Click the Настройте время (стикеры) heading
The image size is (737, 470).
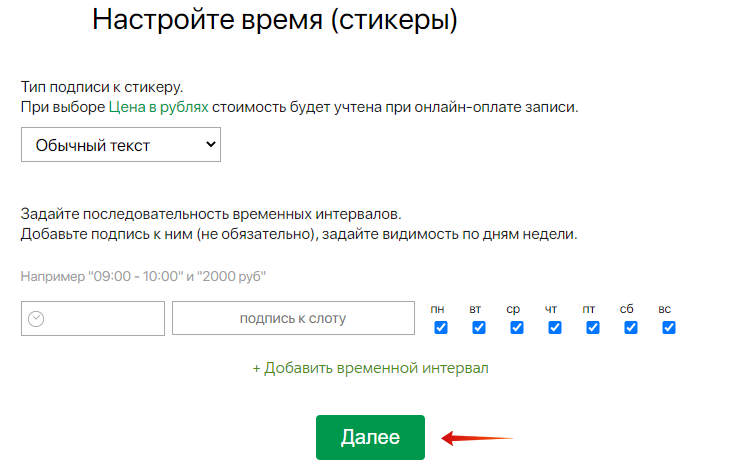click(x=275, y=20)
